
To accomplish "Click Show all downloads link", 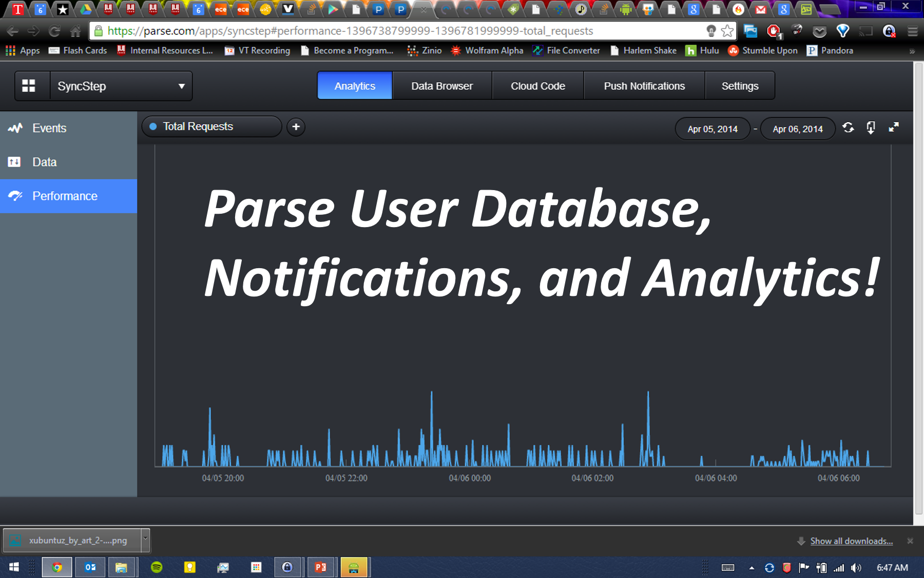I will click(x=851, y=541).
